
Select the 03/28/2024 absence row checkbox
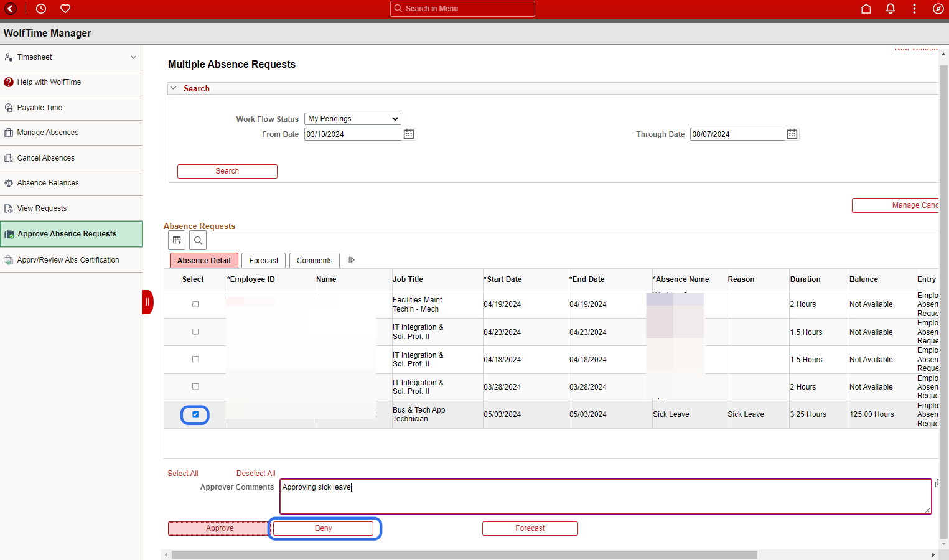pyautogui.click(x=195, y=386)
